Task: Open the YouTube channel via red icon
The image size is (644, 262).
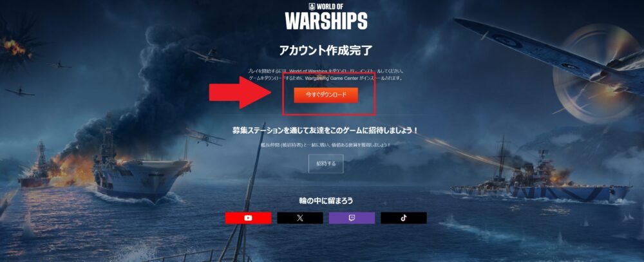Action: tap(248, 218)
